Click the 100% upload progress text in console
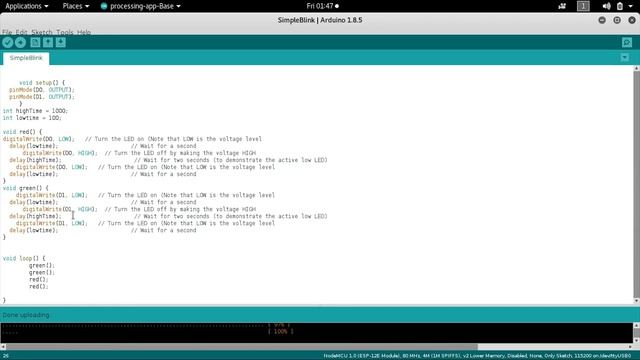This screenshot has width=640, height=360. click(280, 331)
